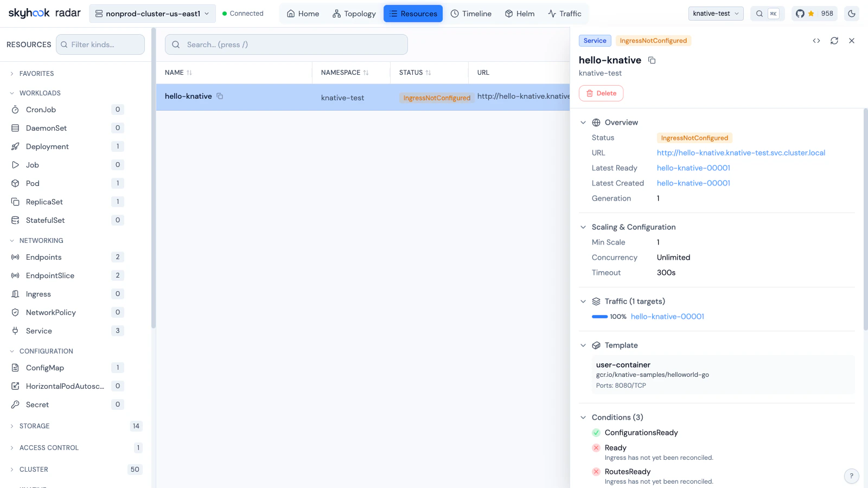This screenshot has height=488, width=868.
Task: Open Latest Created revision link
Action: point(693,183)
